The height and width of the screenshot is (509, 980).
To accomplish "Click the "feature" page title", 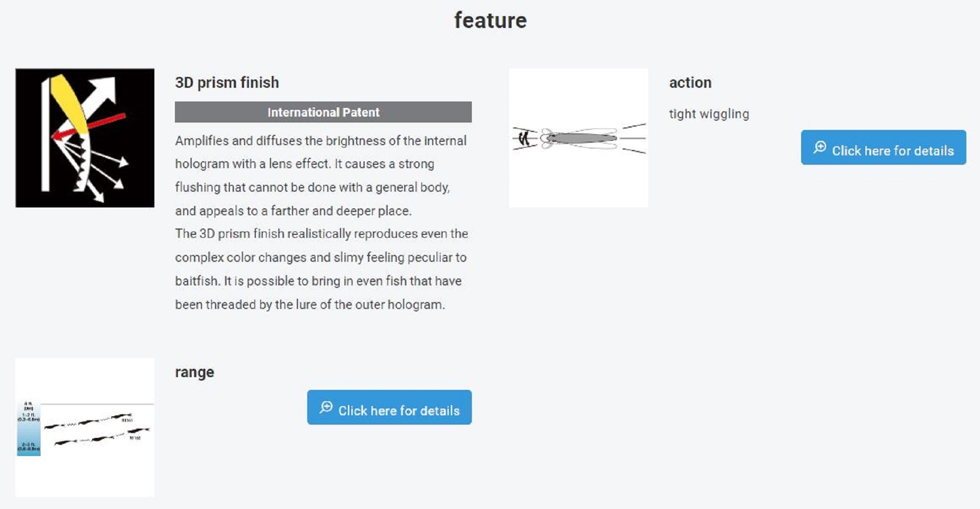I will click(490, 21).
